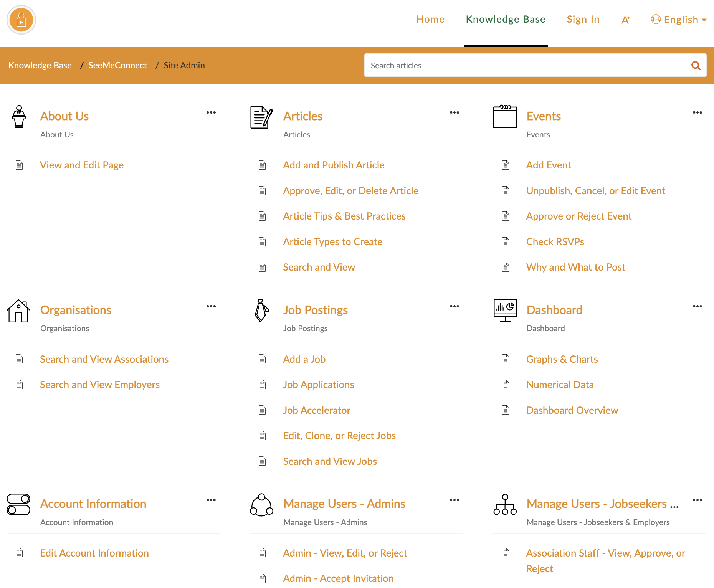Open Search and View Associations article
Viewport: 714px width, 588px height.
104,359
